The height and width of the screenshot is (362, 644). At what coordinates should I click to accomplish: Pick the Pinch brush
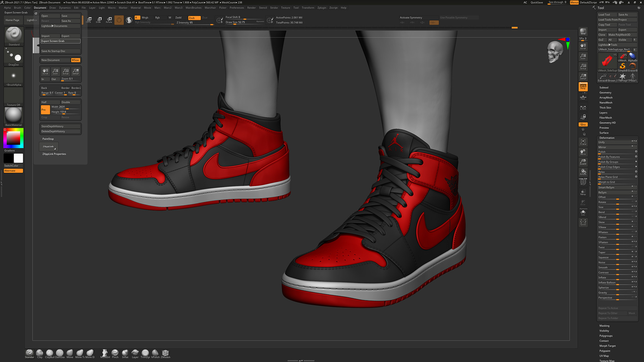115,354
